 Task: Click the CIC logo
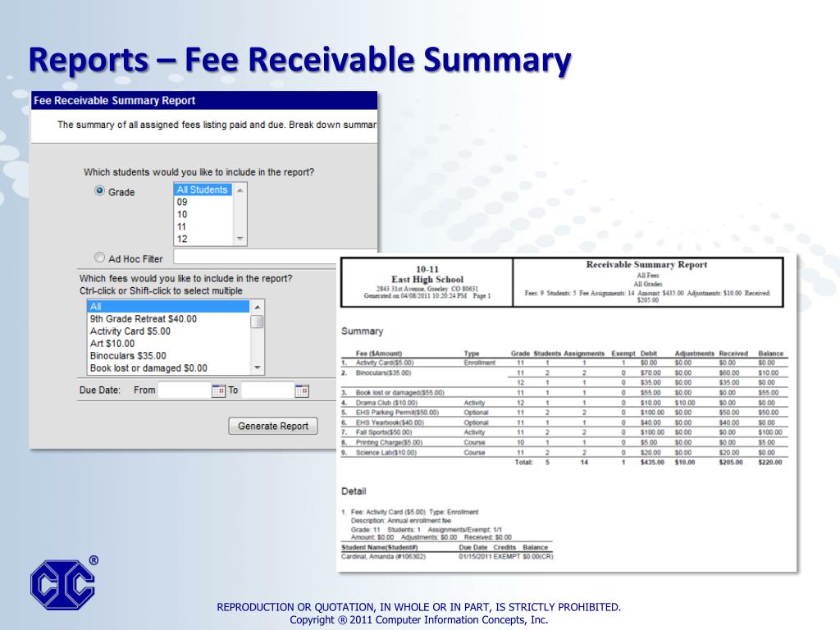[64, 583]
